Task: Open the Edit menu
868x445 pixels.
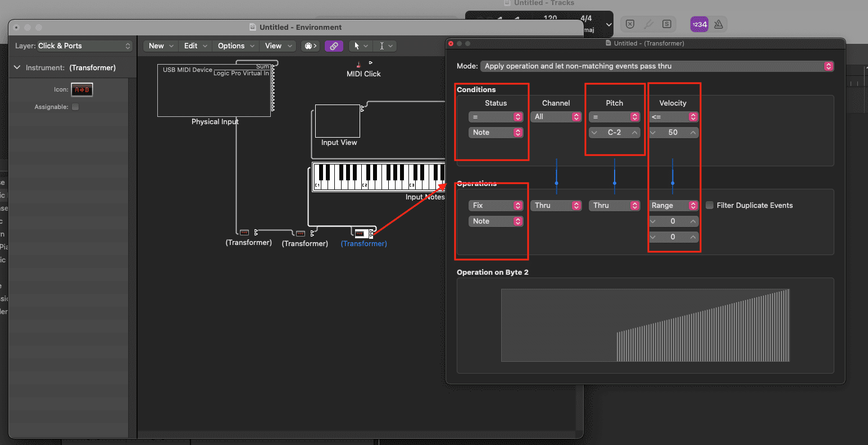Action: coord(196,46)
